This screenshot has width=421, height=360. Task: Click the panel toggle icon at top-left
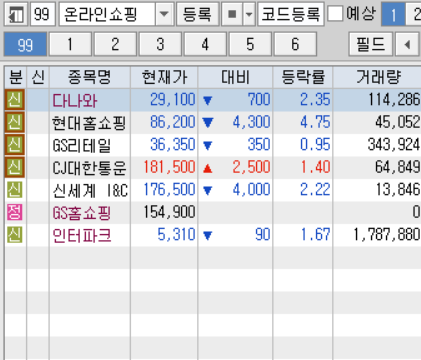(x=16, y=14)
